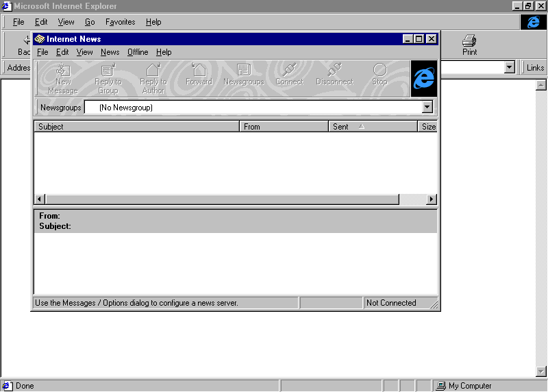Click message list scroll left arrow

pos(40,199)
